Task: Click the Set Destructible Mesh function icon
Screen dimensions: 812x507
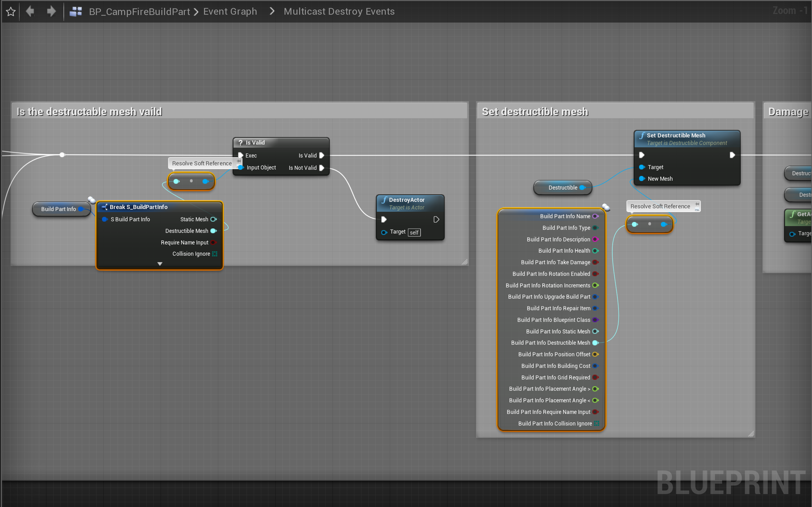Action: [642, 136]
